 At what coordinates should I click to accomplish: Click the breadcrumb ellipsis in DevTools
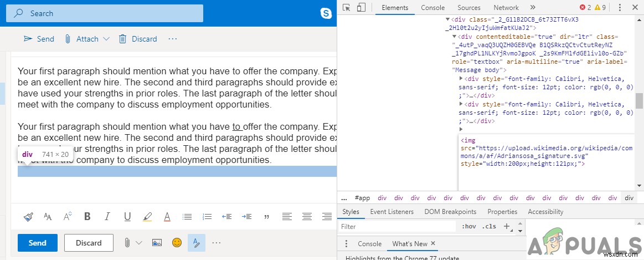pos(344,198)
